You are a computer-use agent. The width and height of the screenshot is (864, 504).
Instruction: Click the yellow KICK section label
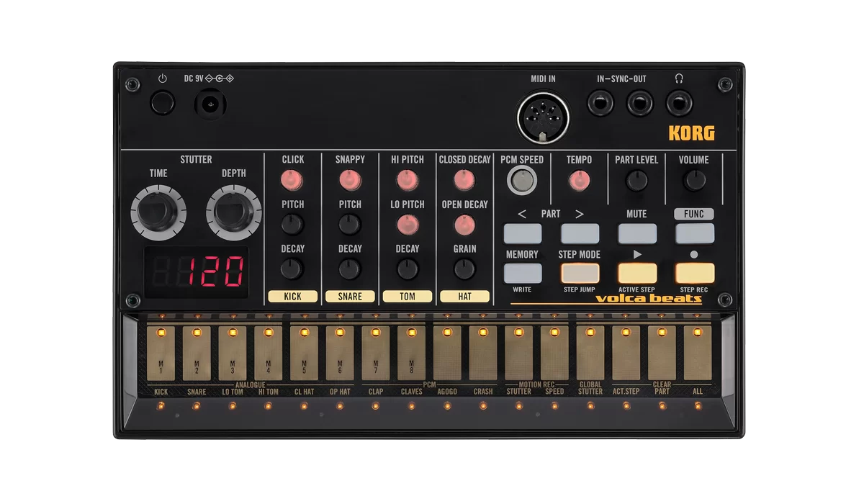292,297
